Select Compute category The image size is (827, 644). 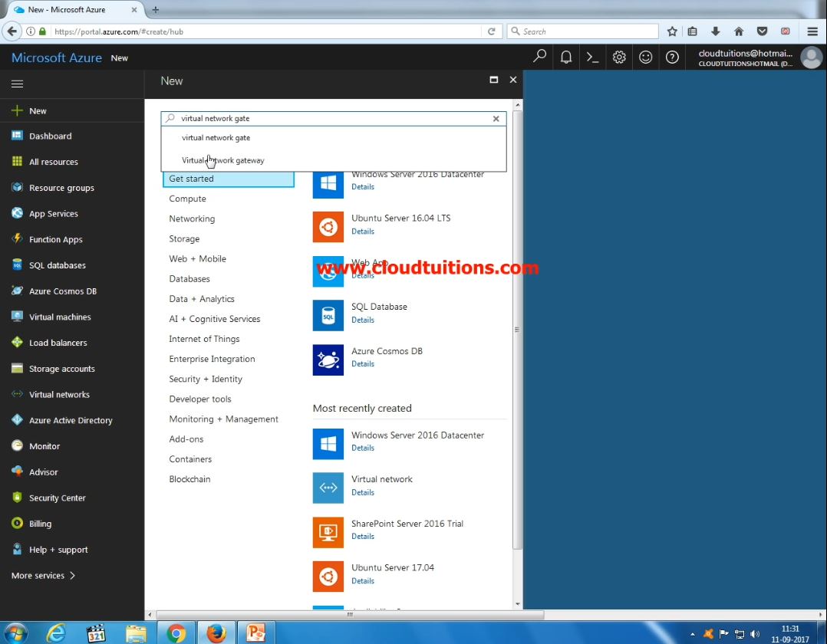click(x=188, y=199)
